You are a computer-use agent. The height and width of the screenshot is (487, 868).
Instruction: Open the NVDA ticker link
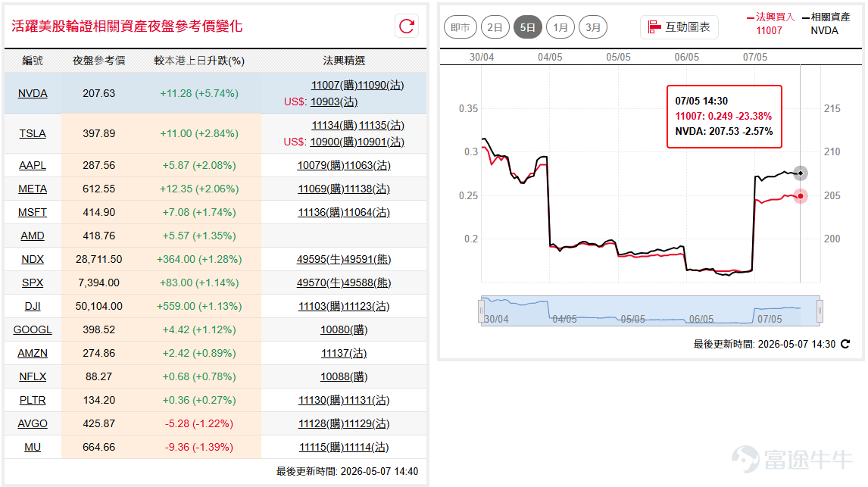(x=33, y=93)
